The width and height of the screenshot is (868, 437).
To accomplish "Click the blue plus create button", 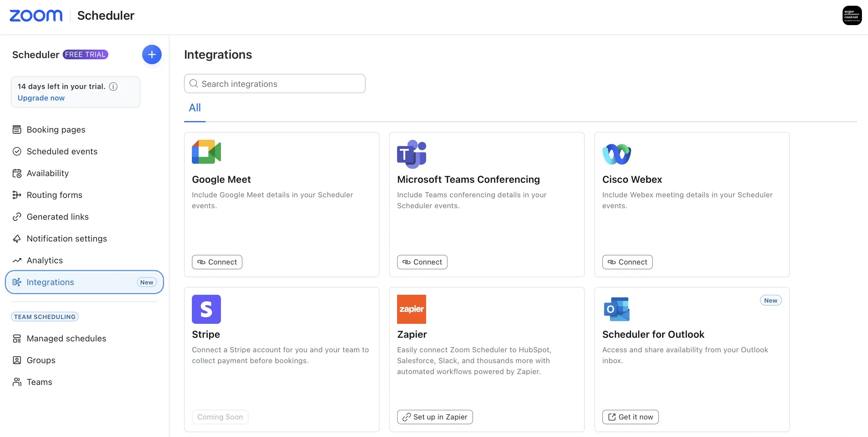I will point(152,54).
